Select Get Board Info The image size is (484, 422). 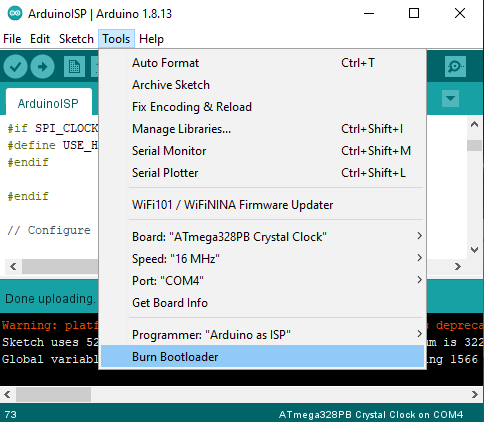point(262,303)
